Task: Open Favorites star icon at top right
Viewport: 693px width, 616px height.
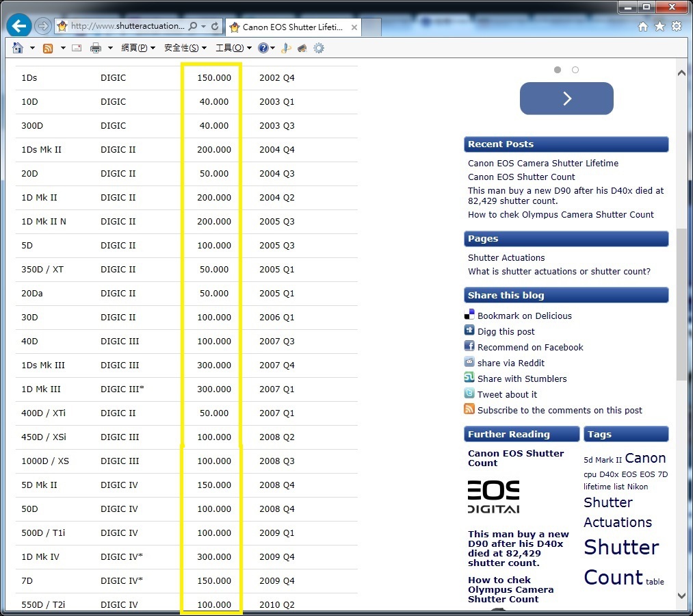Action: pos(660,27)
